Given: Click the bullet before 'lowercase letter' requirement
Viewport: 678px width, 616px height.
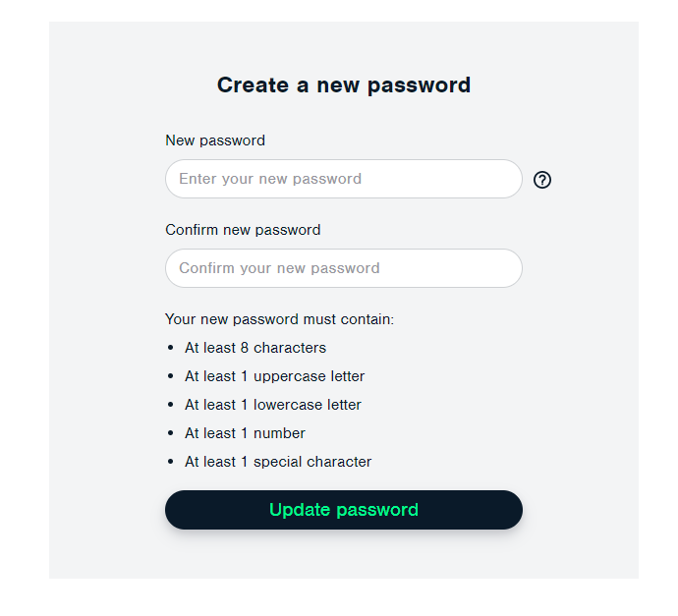Looking at the screenshot, I should click(x=170, y=406).
